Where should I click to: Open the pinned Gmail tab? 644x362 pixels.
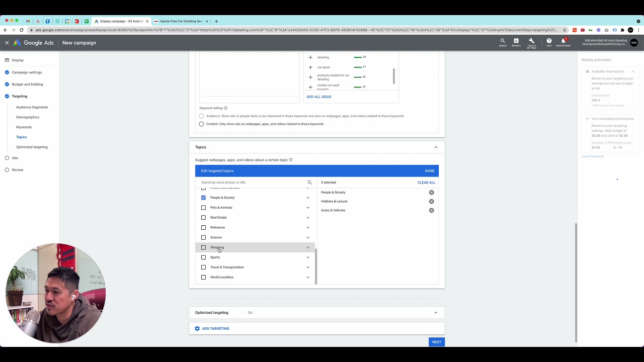[x=28, y=21]
